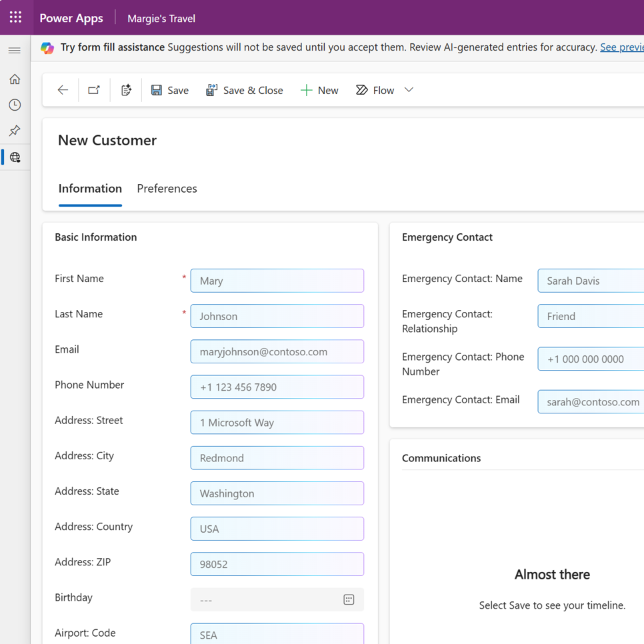Image resolution: width=644 pixels, height=644 pixels.
Task: Click Save & Close
Action: pos(245,91)
